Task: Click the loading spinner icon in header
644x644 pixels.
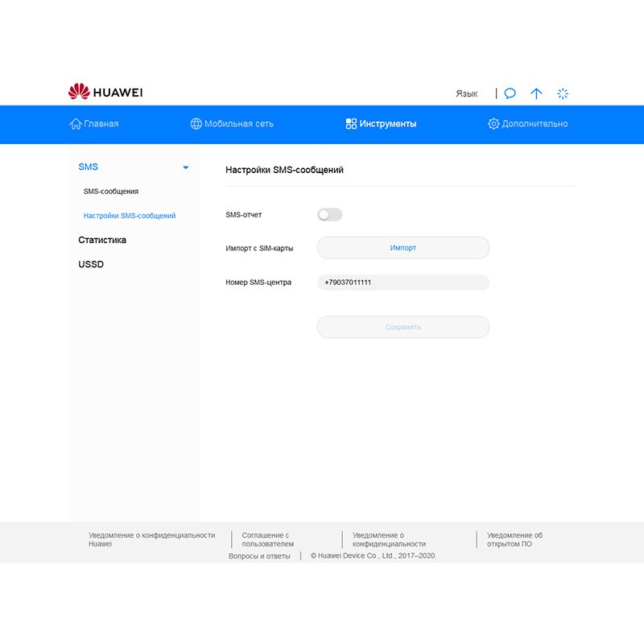Action: click(x=563, y=93)
